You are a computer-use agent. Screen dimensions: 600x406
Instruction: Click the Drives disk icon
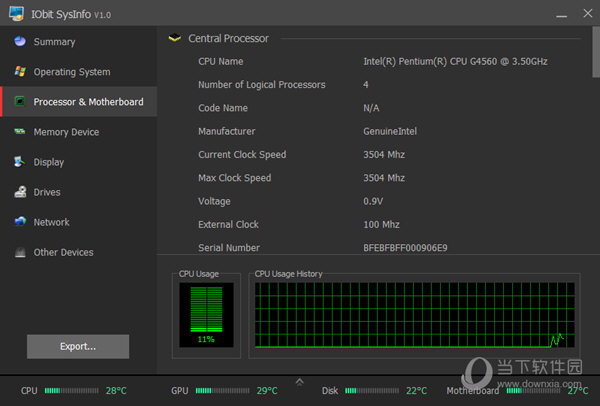click(20, 192)
